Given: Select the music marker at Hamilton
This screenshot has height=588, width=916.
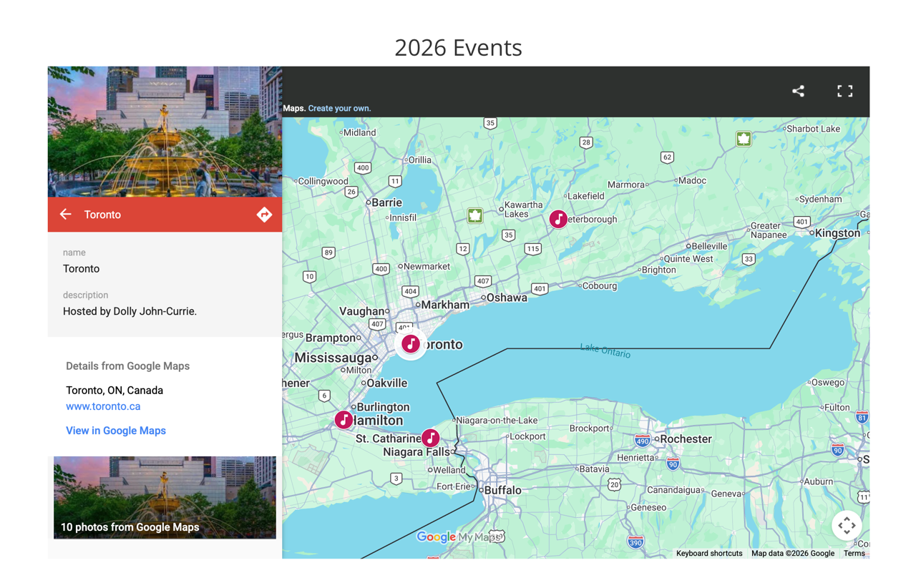Looking at the screenshot, I should [x=344, y=420].
